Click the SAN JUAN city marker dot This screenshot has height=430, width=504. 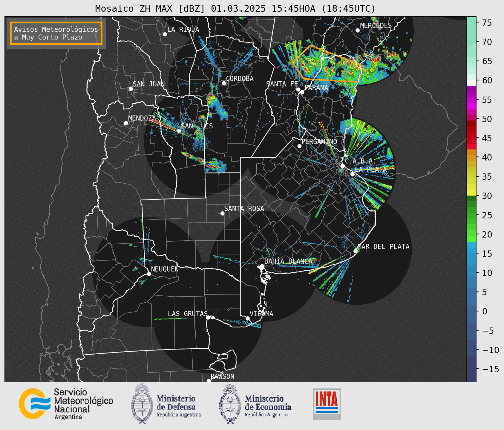pos(131,89)
